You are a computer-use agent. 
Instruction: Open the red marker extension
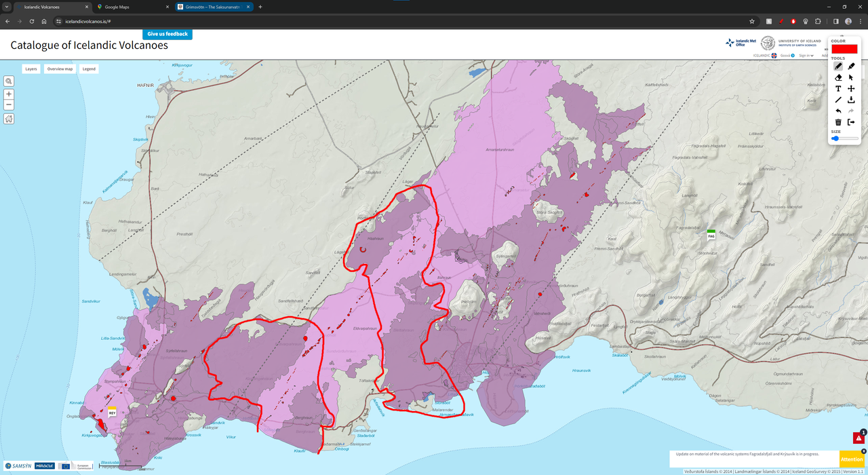click(781, 21)
